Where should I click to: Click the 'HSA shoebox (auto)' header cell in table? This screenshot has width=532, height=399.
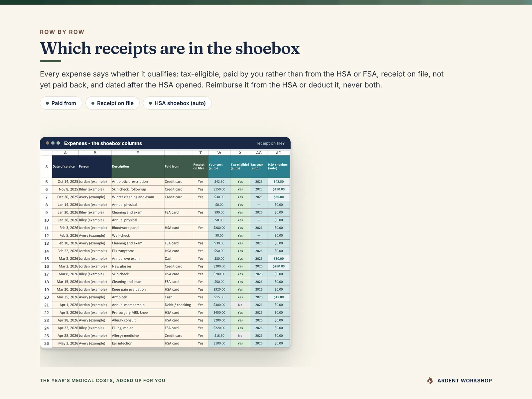(279, 167)
